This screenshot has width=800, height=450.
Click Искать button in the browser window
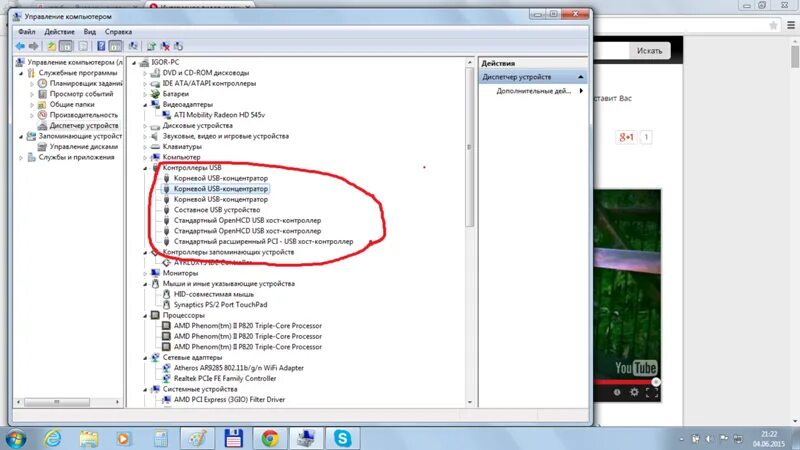pos(649,51)
